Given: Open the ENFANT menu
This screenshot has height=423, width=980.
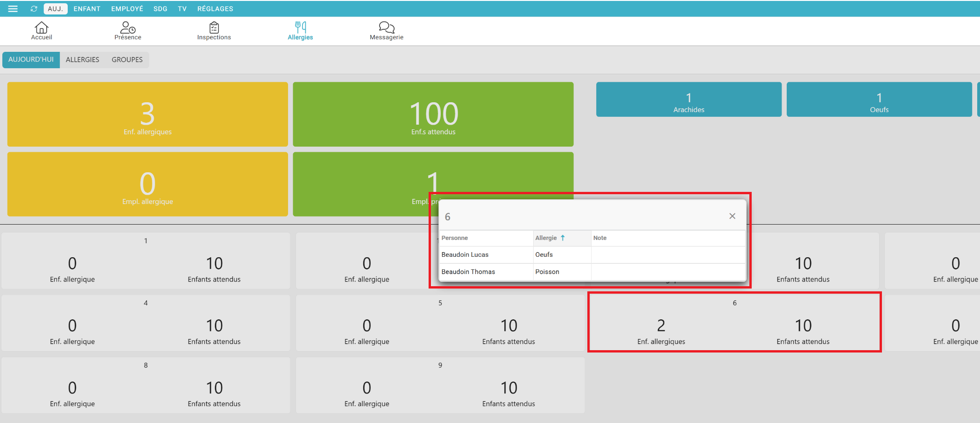Looking at the screenshot, I should (87, 9).
